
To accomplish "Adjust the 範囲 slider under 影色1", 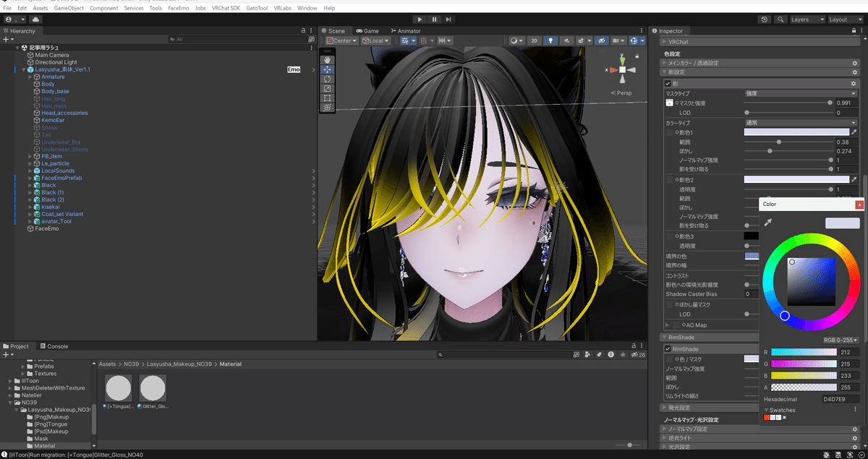I will tap(788, 142).
